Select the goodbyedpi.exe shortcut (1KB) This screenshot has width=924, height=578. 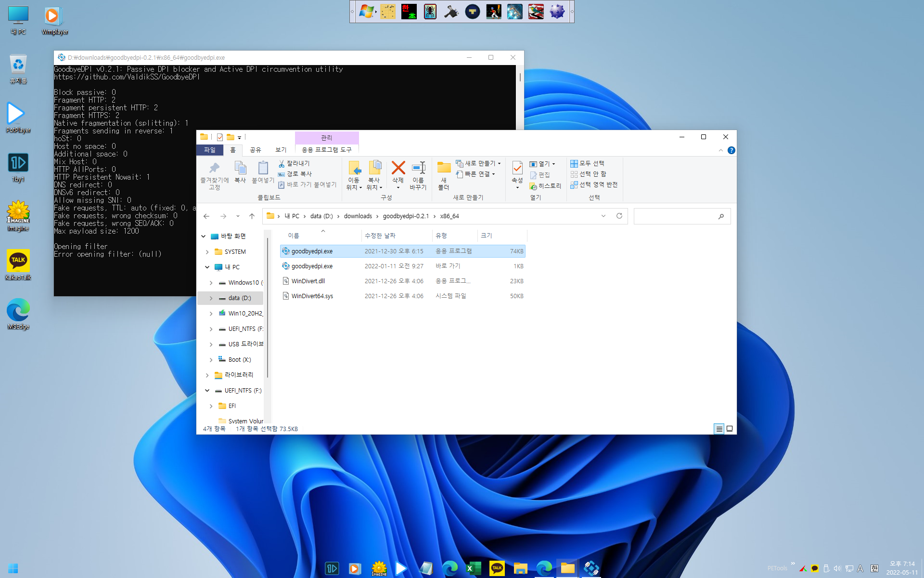402,266
